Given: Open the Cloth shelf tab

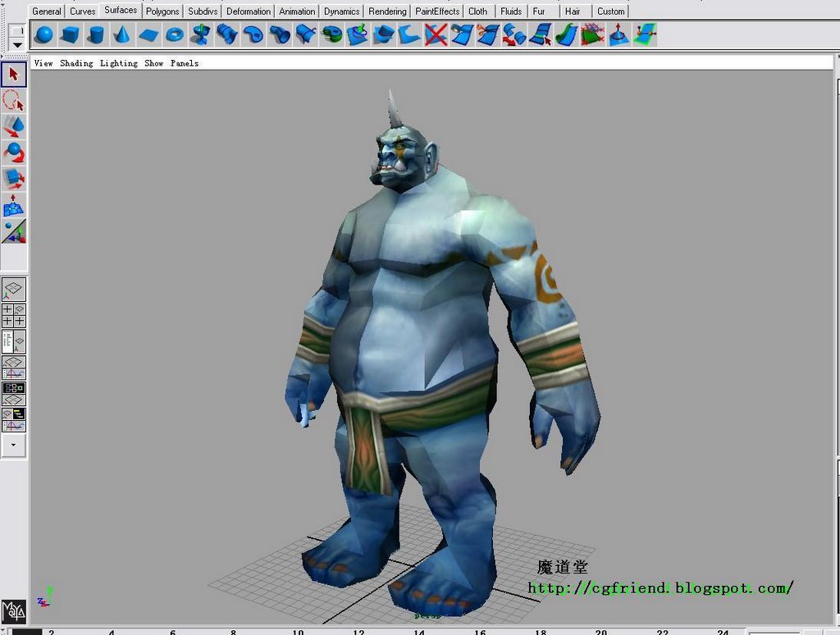Looking at the screenshot, I should pos(478,11).
